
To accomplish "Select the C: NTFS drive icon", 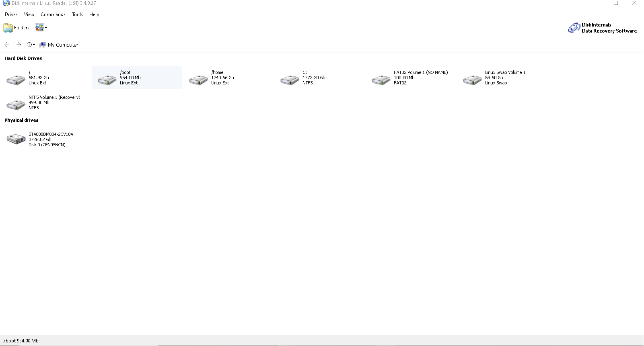I will 290,80.
